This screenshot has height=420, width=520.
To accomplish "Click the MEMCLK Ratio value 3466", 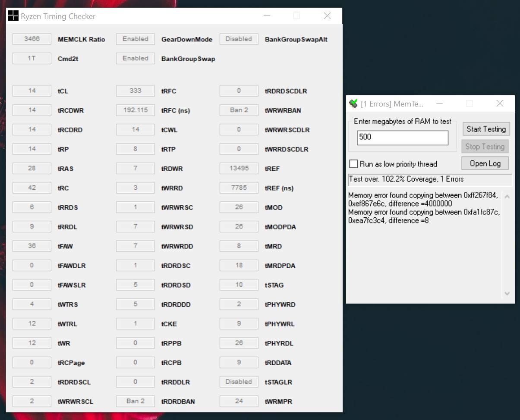I will [32, 39].
